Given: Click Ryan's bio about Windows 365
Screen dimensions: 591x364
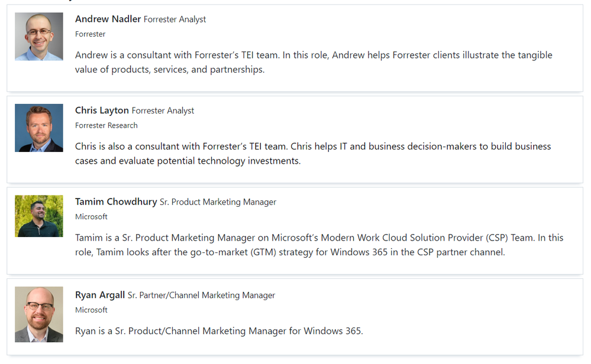Looking at the screenshot, I should [219, 331].
